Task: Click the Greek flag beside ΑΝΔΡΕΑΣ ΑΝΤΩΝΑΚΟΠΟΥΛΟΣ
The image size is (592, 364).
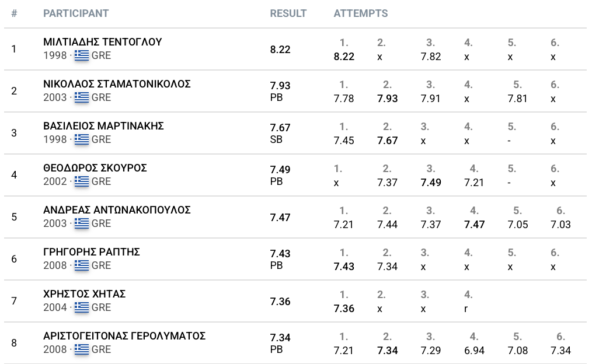Action: (82, 224)
